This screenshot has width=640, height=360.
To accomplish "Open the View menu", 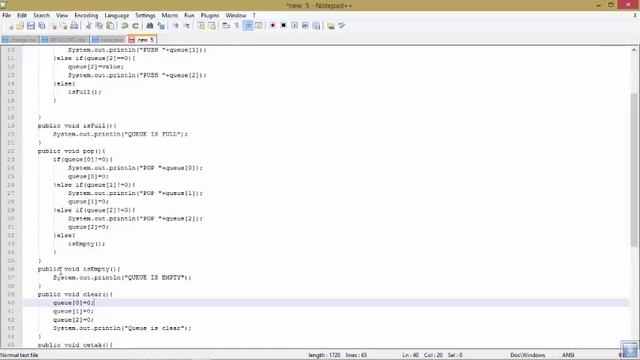I will coord(62,16).
